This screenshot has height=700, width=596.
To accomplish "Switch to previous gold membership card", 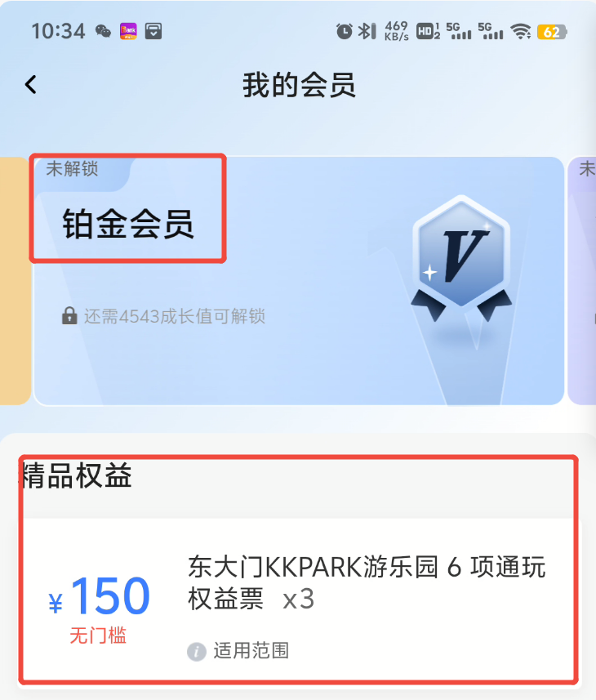I will tap(14, 280).
